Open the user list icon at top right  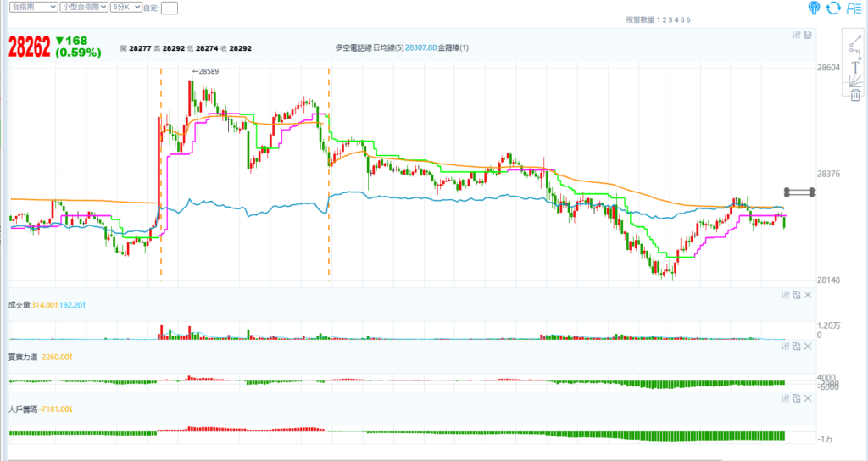pos(854,8)
